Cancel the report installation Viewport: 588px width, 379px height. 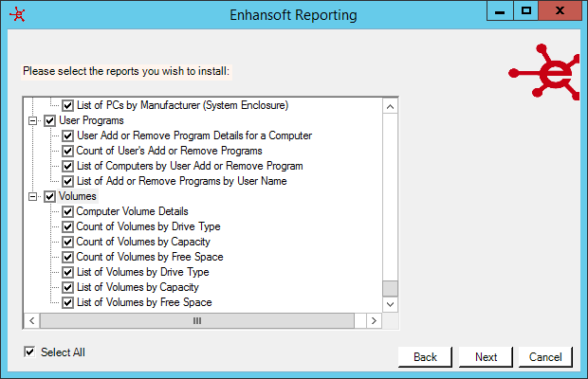coord(545,357)
